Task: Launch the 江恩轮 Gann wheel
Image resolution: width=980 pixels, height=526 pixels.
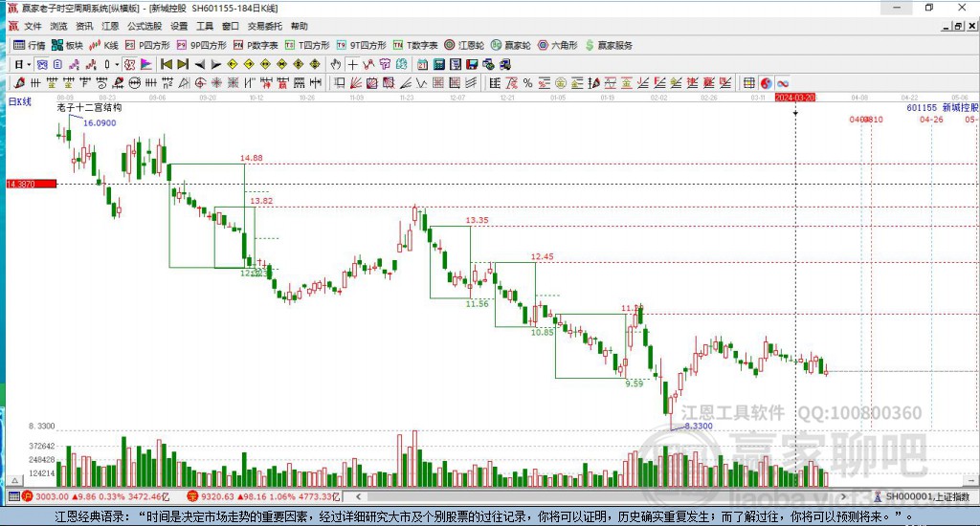Action: click(x=464, y=45)
